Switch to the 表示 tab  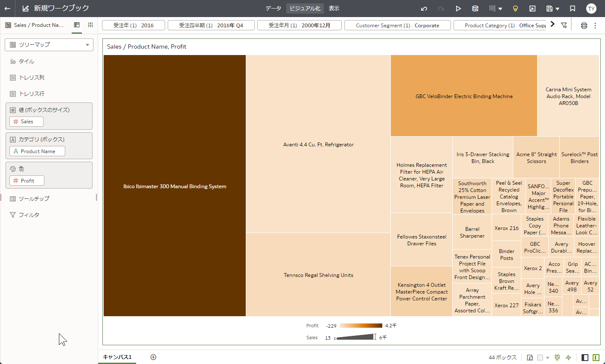pos(334,9)
